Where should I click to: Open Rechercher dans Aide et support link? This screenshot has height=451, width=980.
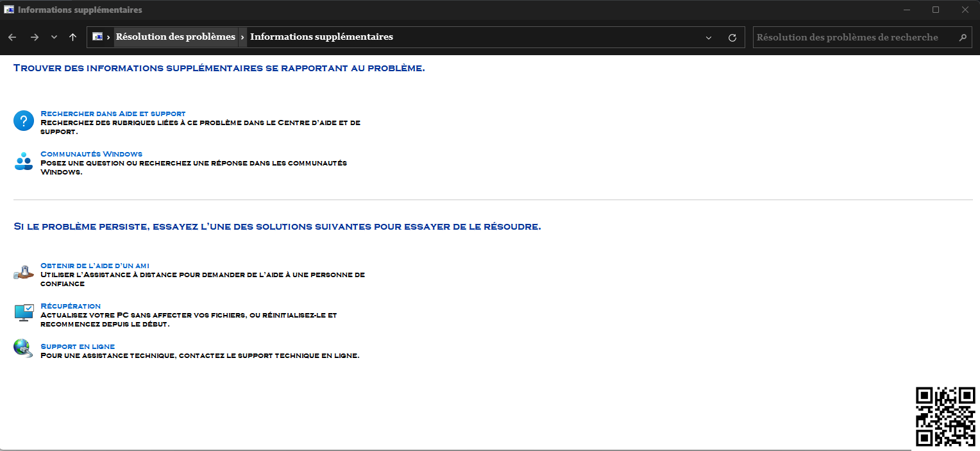tap(113, 114)
